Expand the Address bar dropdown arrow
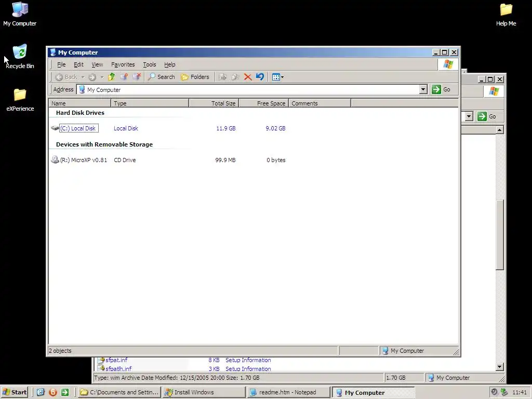The width and height of the screenshot is (532, 399). 423,89
